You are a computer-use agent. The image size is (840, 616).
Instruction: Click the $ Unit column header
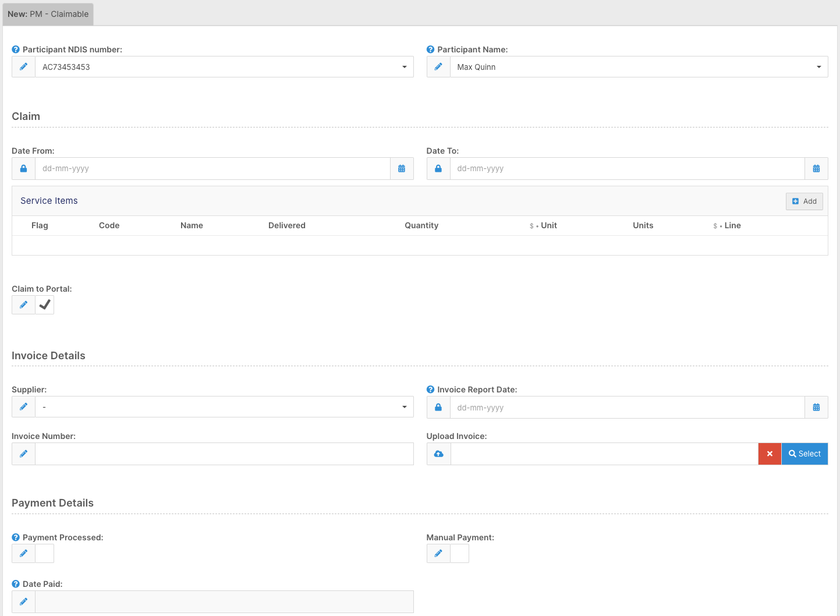543,225
